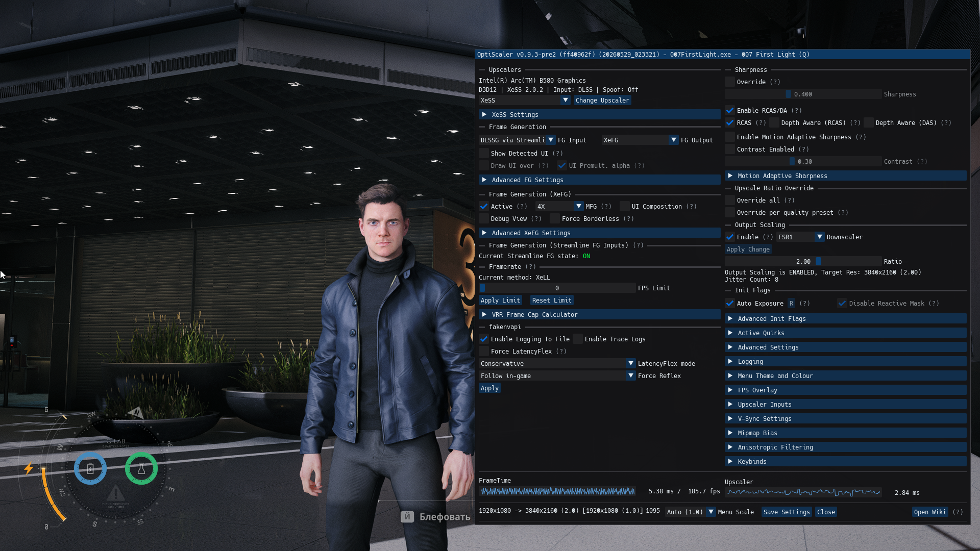This screenshot has width=980, height=551.
Task: Toggle the Debug View checkbox
Action: click(x=484, y=219)
